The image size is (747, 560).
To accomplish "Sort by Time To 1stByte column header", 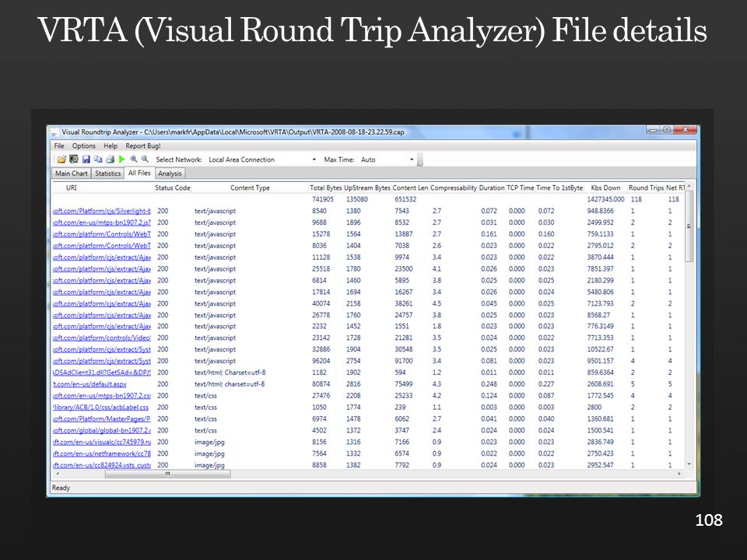I will (x=559, y=187).
